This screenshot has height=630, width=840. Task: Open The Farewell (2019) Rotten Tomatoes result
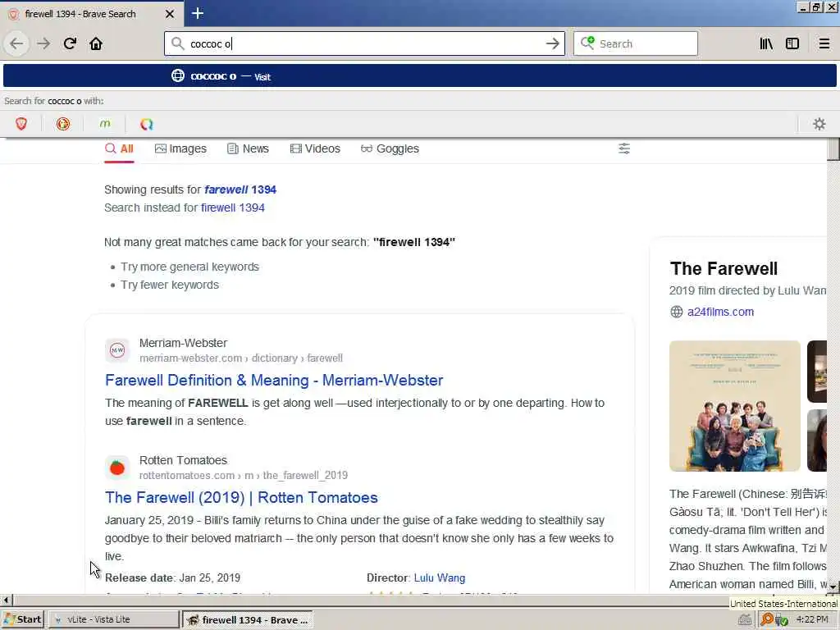click(241, 498)
